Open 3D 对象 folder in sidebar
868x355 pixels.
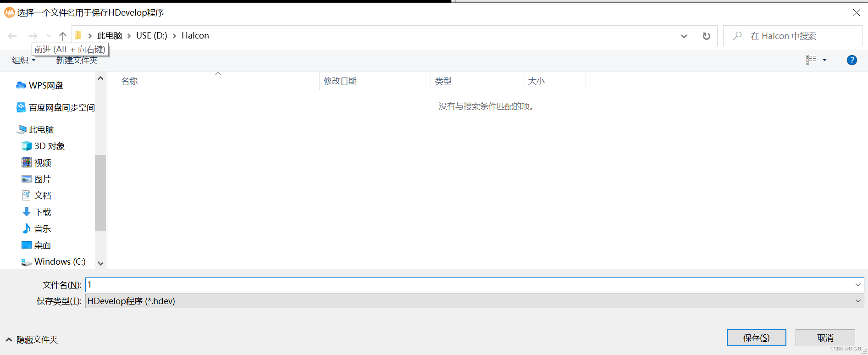(x=43, y=146)
